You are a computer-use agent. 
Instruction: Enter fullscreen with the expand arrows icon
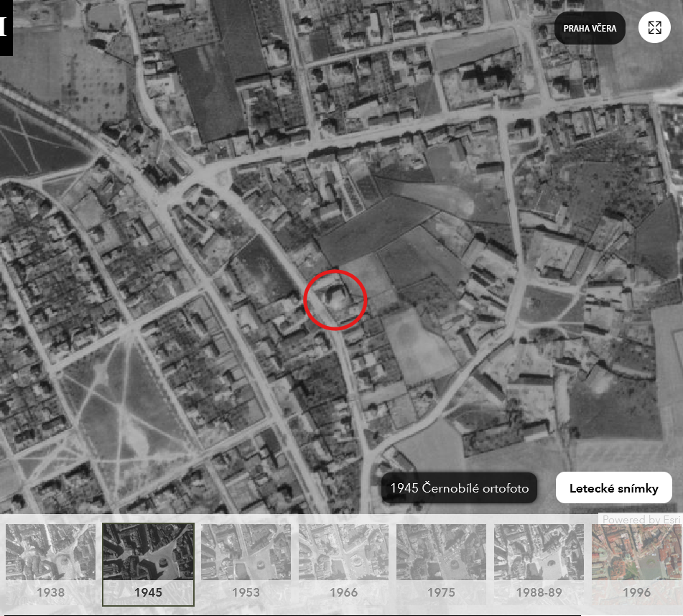point(654,28)
